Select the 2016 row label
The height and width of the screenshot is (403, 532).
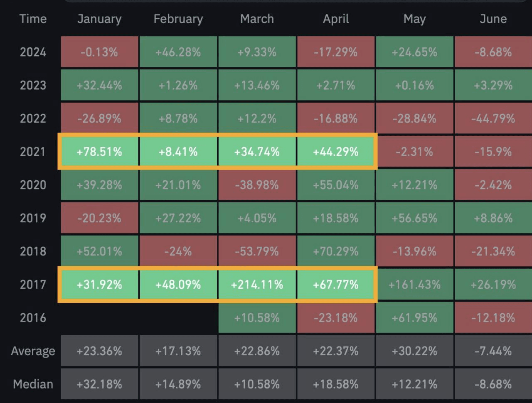33,318
